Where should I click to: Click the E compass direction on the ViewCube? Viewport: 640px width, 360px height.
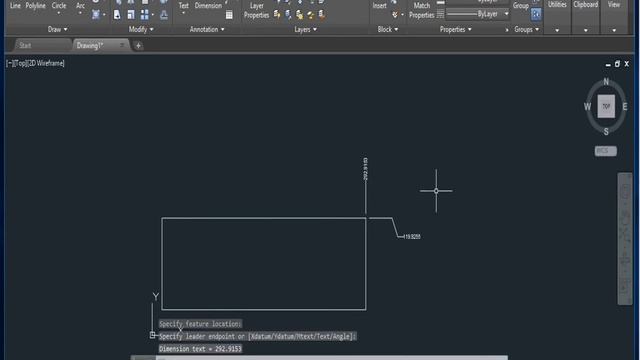[625, 107]
